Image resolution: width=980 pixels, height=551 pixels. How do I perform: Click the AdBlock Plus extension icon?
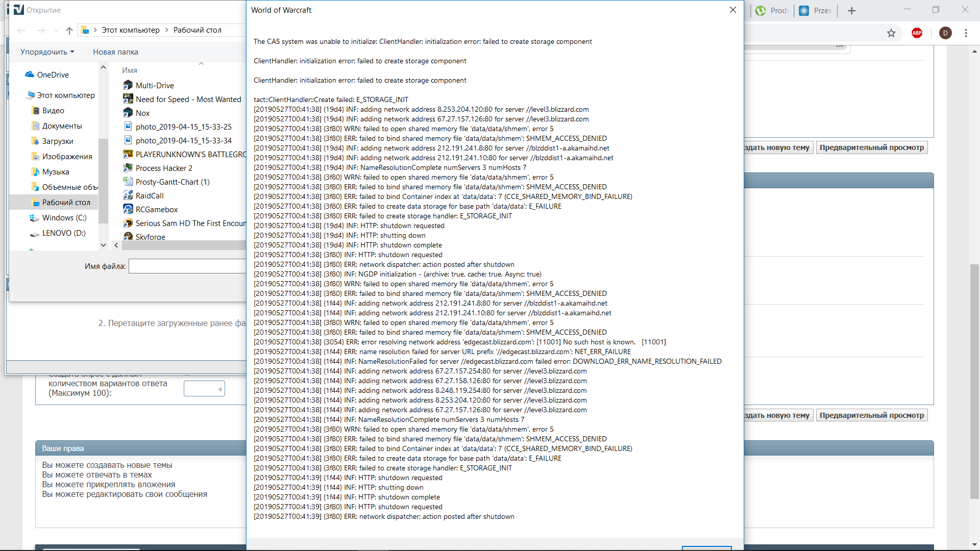(917, 33)
